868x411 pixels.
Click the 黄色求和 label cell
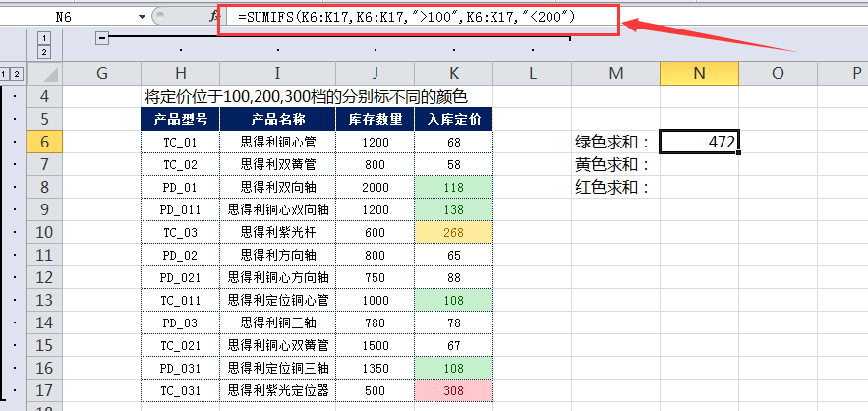pyautogui.click(x=615, y=165)
